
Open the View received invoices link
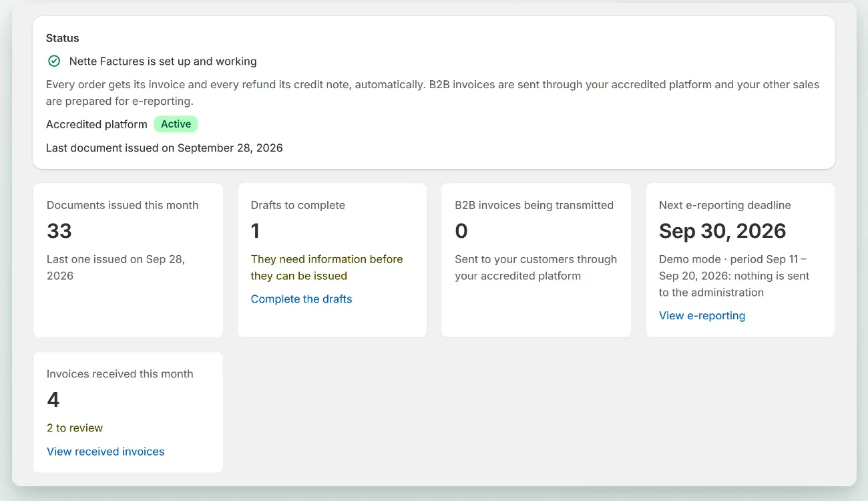coord(105,452)
